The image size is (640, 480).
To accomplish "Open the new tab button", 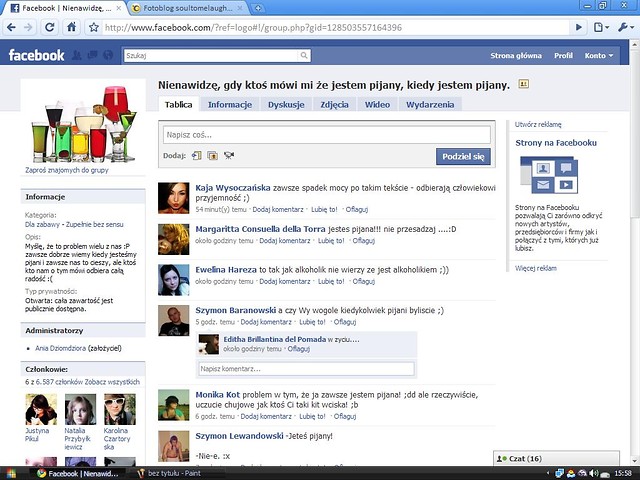I will 258,8.
